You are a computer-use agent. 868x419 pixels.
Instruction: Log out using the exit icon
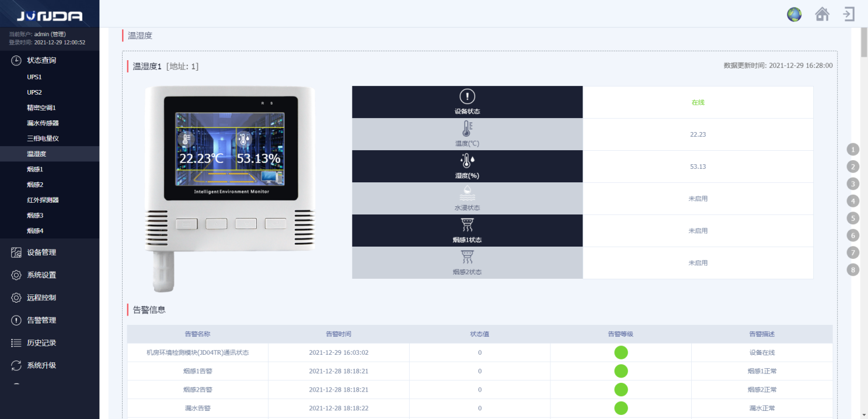[x=849, y=14]
